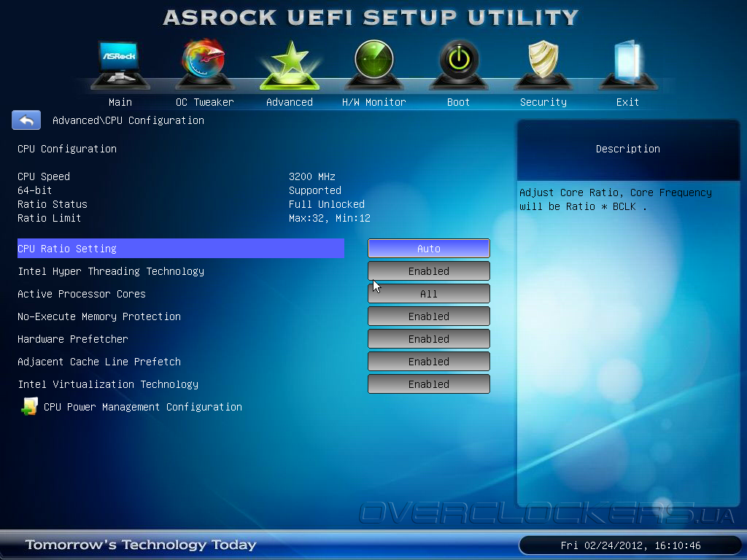Select the Advanced green star icon
The image size is (747, 560).
pos(290,65)
